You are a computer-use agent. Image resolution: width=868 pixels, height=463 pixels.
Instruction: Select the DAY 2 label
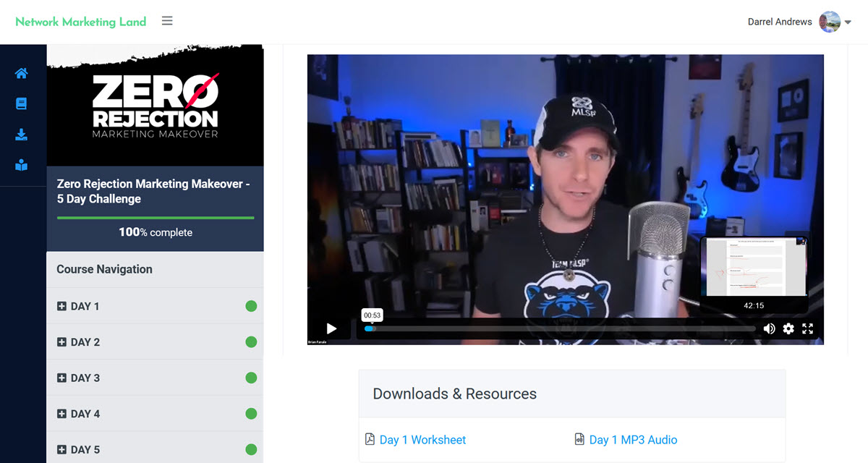pos(85,342)
